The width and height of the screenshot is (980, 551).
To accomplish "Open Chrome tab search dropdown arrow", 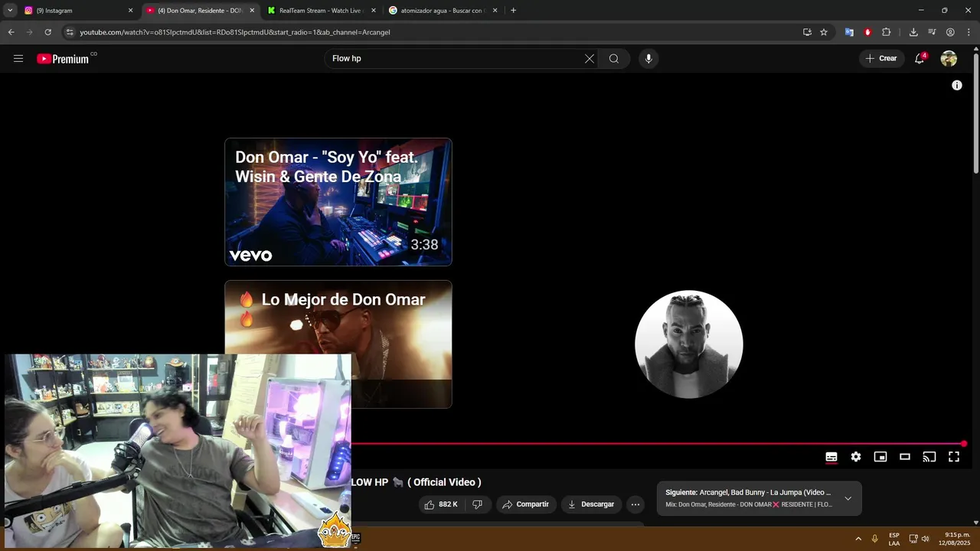I will (x=10, y=11).
